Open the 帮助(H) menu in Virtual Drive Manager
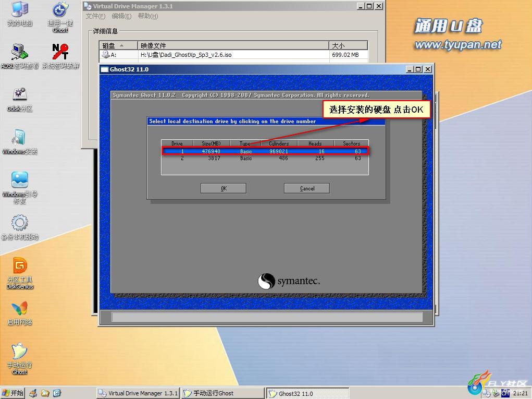532x399 pixels. [x=148, y=16]
